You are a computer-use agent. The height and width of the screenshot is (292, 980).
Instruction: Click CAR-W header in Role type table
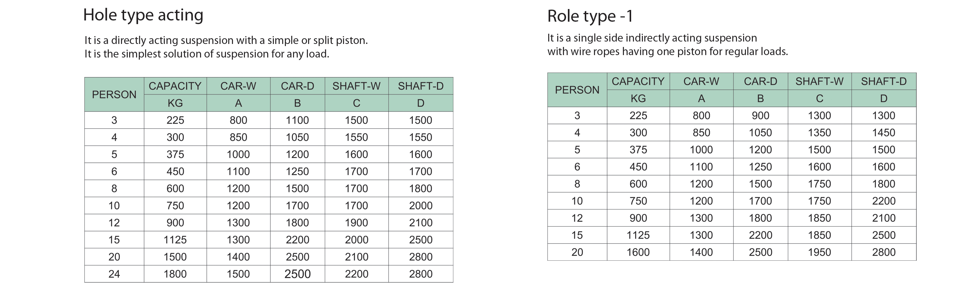tap(701, 81)
